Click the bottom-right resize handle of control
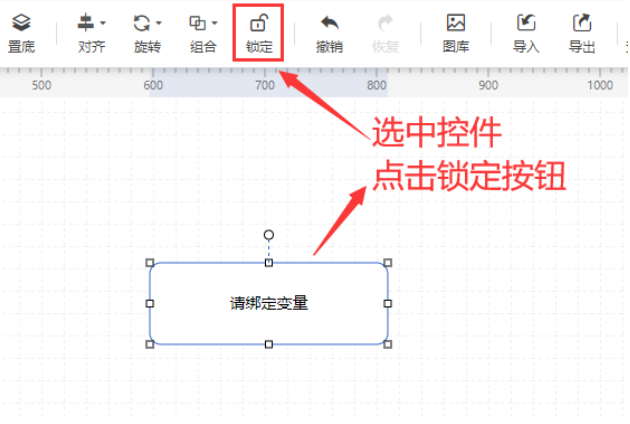 coord(388,344)
